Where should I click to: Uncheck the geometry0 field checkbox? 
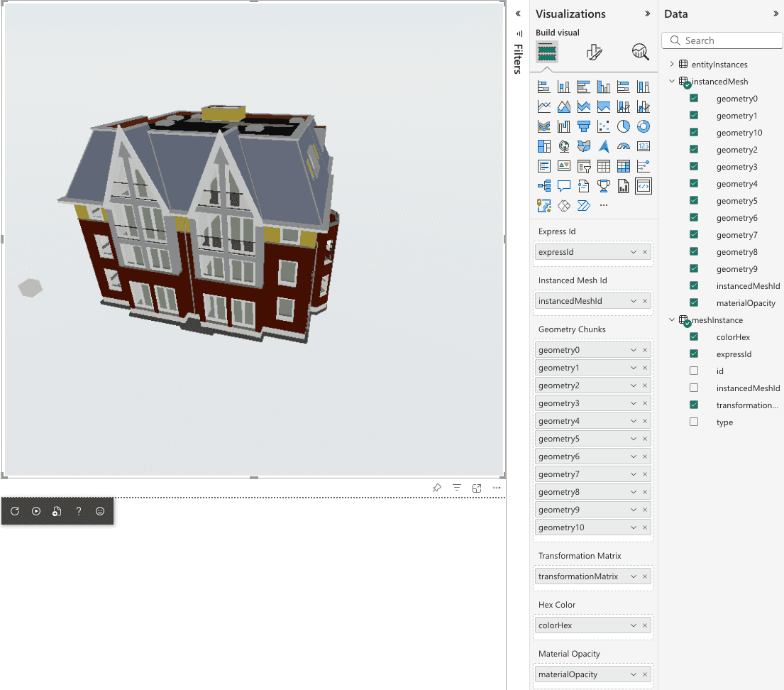coord(694,99)
